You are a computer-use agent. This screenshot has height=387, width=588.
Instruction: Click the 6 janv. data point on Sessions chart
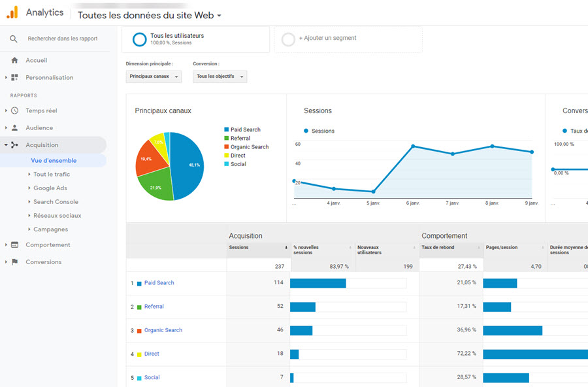pyautogui.click(x=413, y=146)
